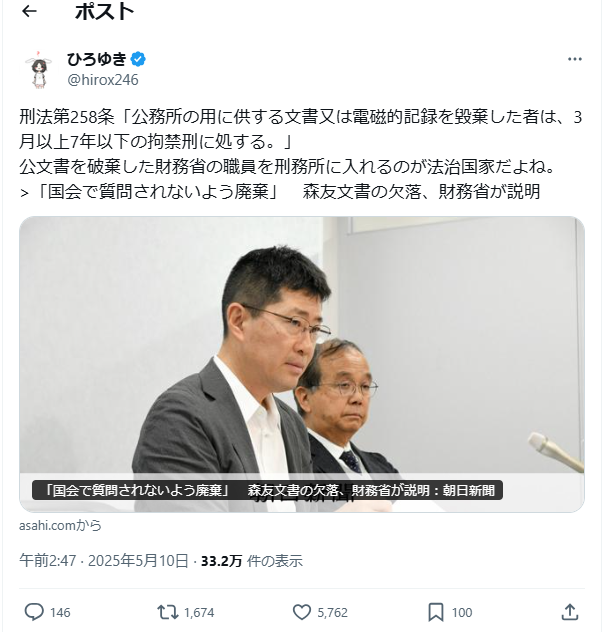Bookmark the post with the bookmark icon
The width and height of the screenshot is (605, 632).
pyautogui.click(x=436, y=612)
